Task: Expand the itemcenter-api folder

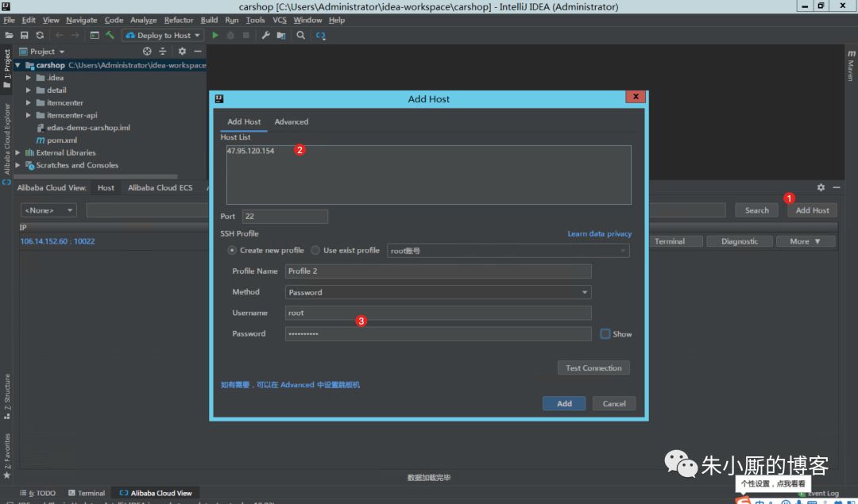Action: [x=29, y=115]
